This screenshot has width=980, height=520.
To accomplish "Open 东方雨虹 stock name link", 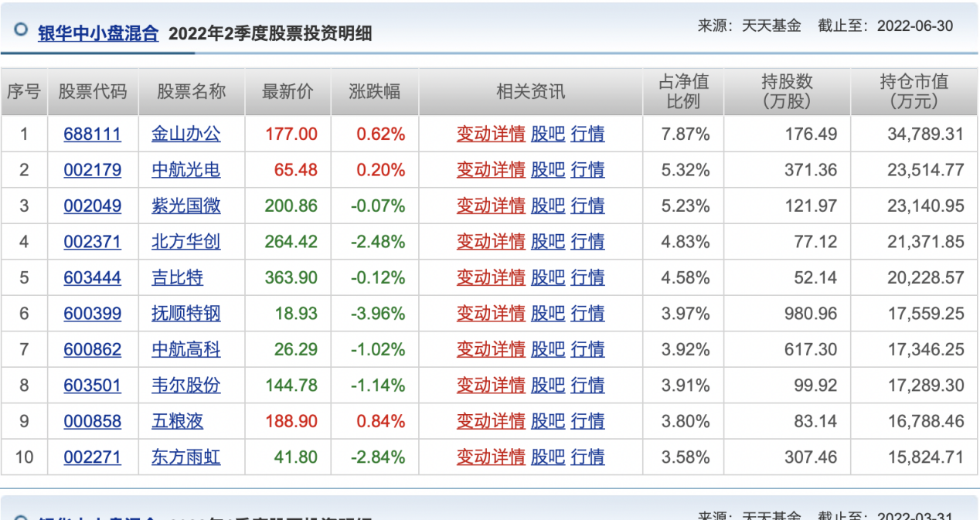I will (185, 457).
